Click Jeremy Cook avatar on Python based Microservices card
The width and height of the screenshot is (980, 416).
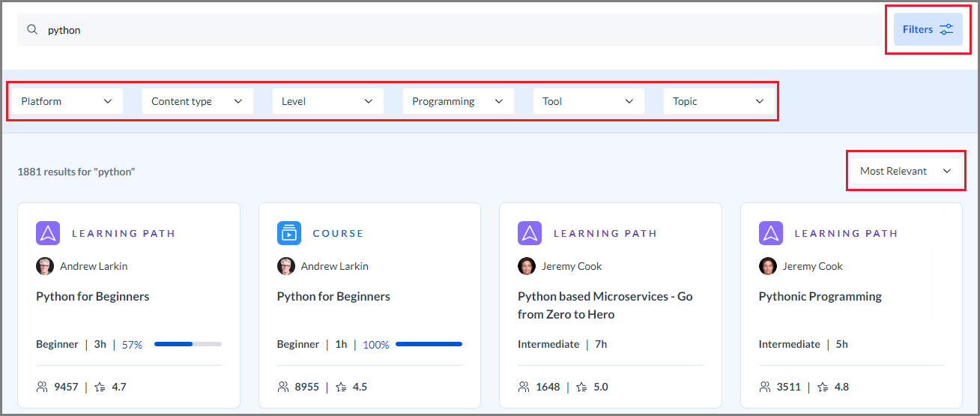coord(527,266)
